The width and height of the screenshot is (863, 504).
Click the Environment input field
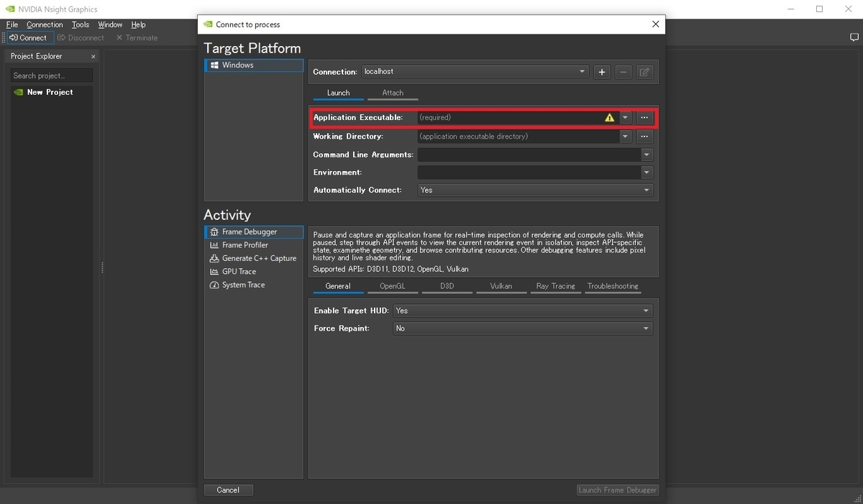pos(529,173)
